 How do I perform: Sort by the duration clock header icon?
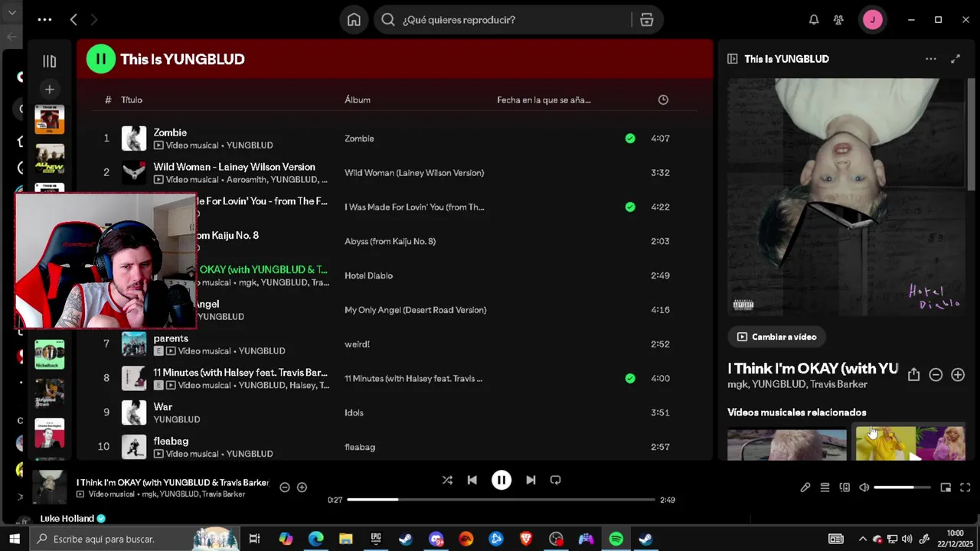tap(663, 99)
